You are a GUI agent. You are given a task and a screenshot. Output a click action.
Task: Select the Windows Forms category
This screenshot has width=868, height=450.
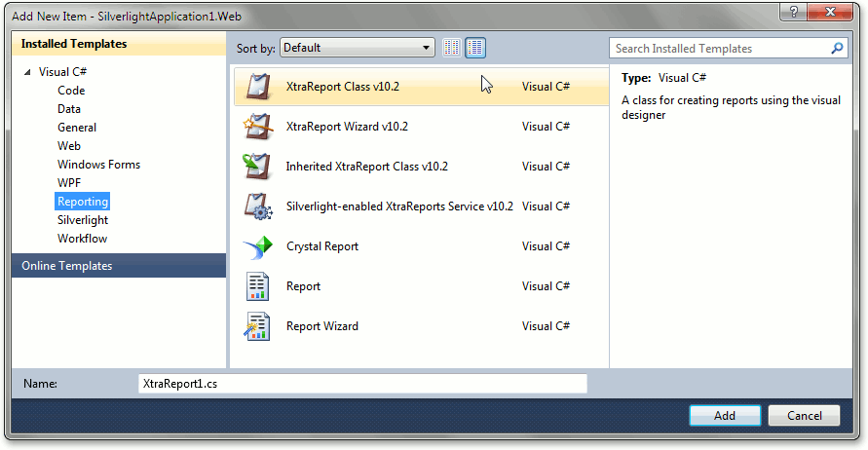tap(98, 165)
